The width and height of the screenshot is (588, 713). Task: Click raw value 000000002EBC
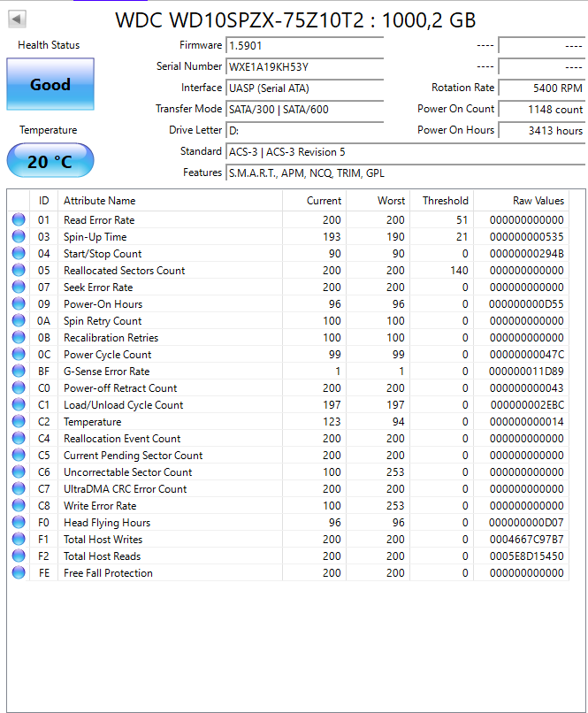527,405
